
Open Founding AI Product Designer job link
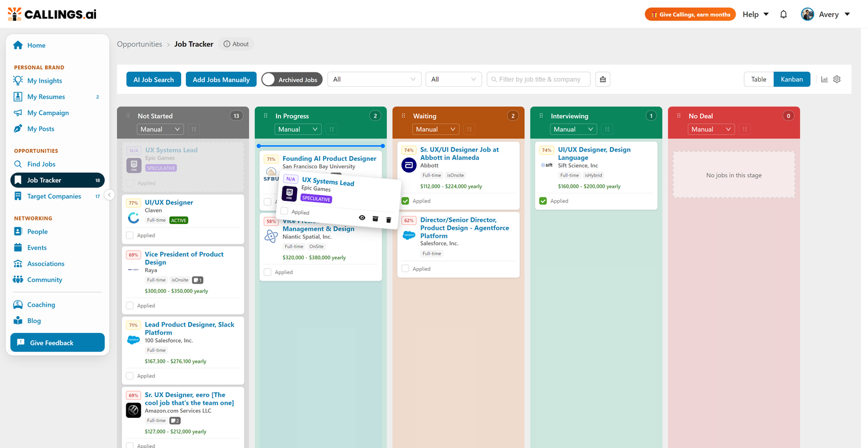(x=329, y=158)
